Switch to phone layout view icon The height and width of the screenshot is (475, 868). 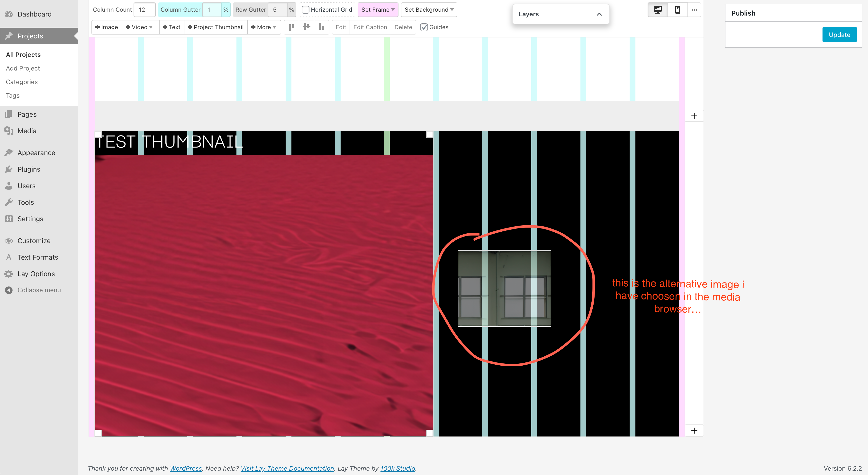click(677, 10)
